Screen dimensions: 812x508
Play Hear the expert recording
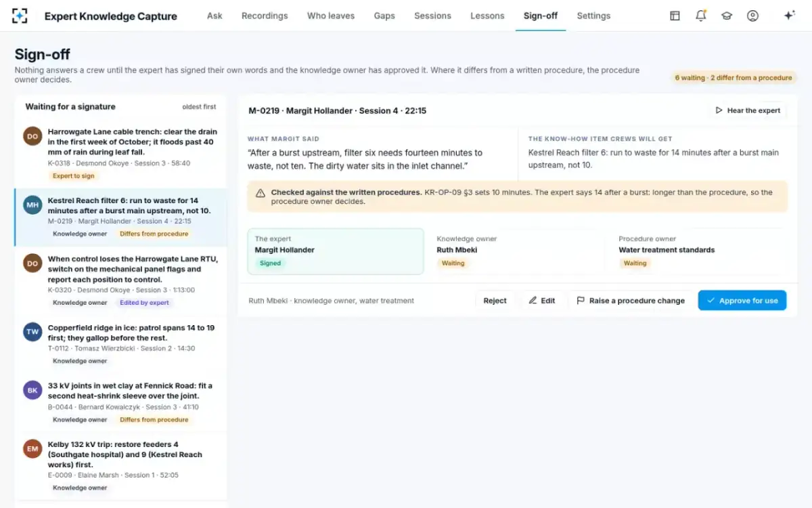[x=748, y=110]
